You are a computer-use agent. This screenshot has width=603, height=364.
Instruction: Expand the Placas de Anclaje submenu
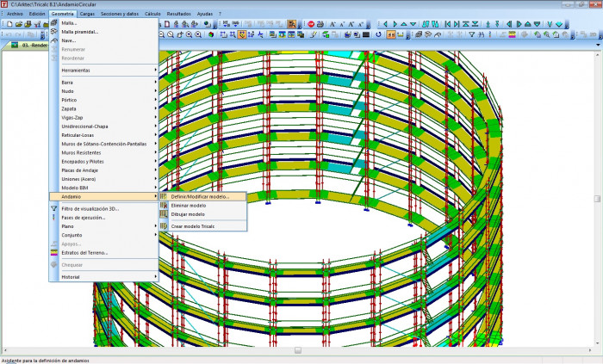(x=104, y=170)
